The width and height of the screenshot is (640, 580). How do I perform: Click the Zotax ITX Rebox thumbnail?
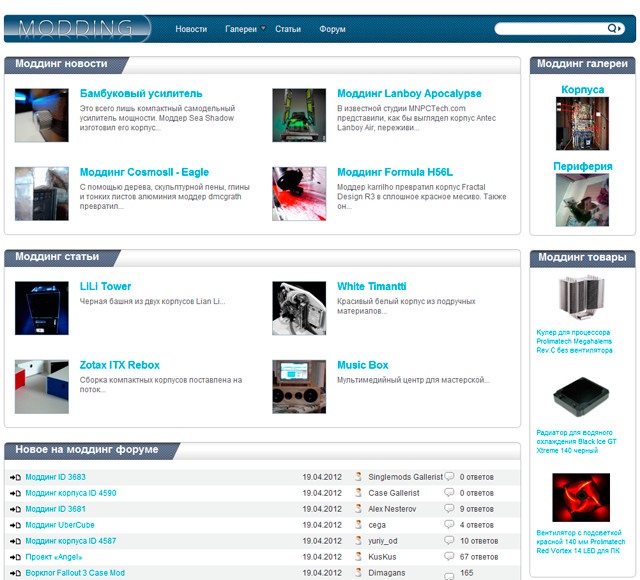(x=42, y=387)
